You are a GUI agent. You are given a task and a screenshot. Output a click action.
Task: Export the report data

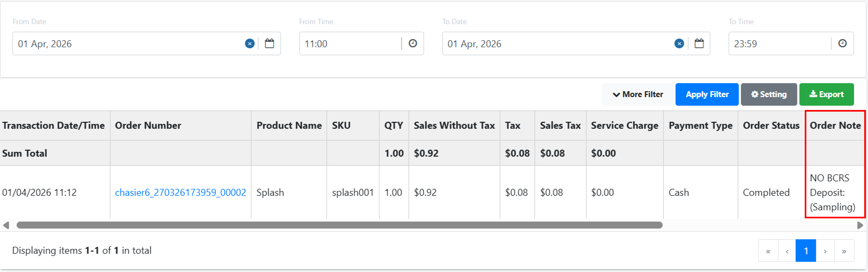click(826, 94)
